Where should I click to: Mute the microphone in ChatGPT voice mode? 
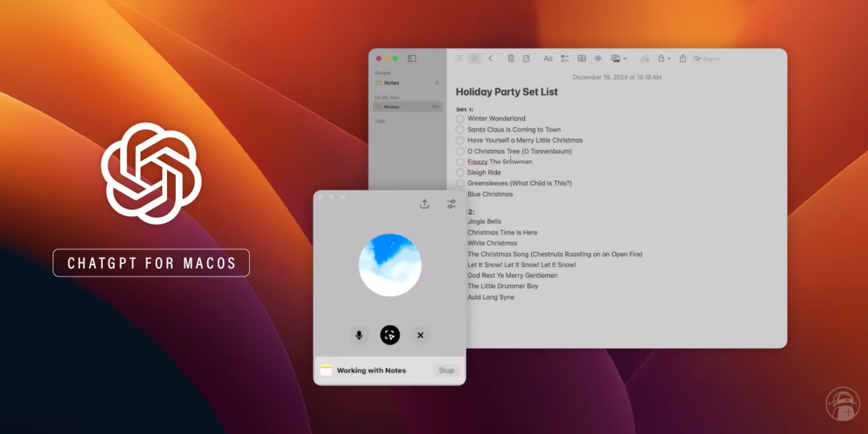point(359,335)
